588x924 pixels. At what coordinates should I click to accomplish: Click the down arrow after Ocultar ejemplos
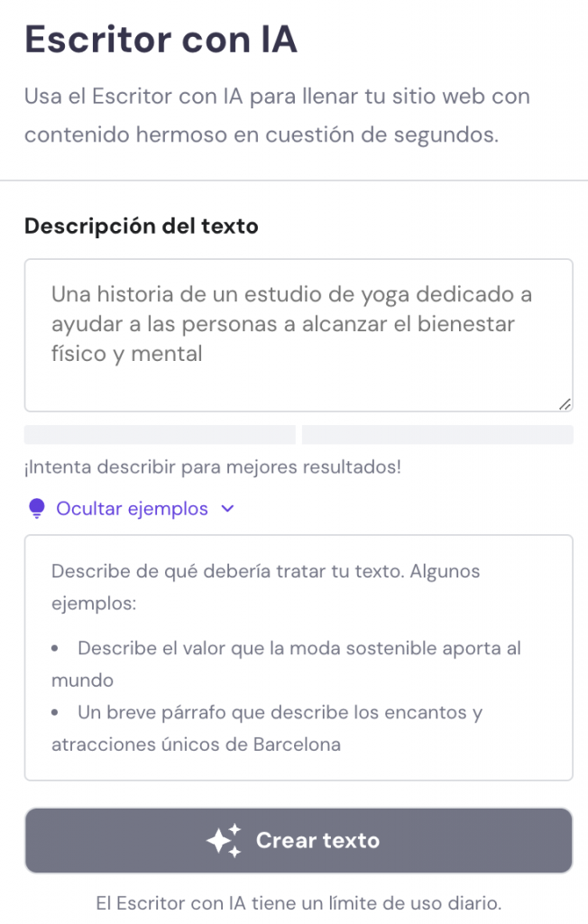pyautogui.click(x=225, y=509)
